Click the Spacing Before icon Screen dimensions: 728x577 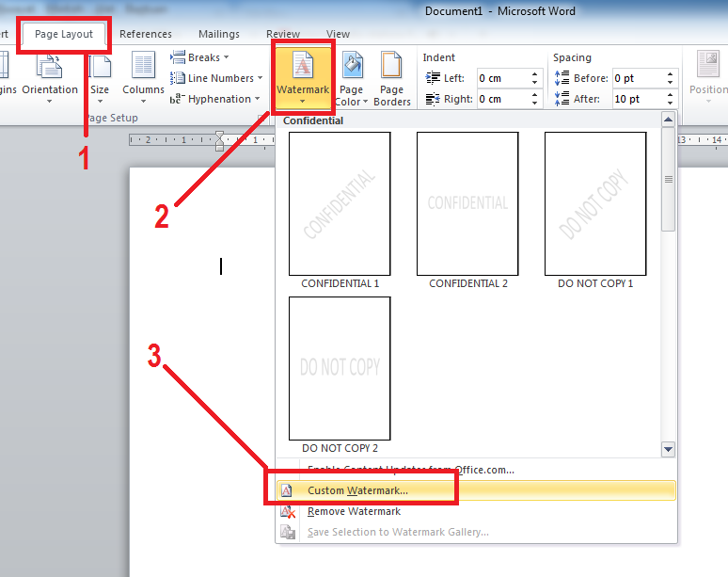[562, 78]
